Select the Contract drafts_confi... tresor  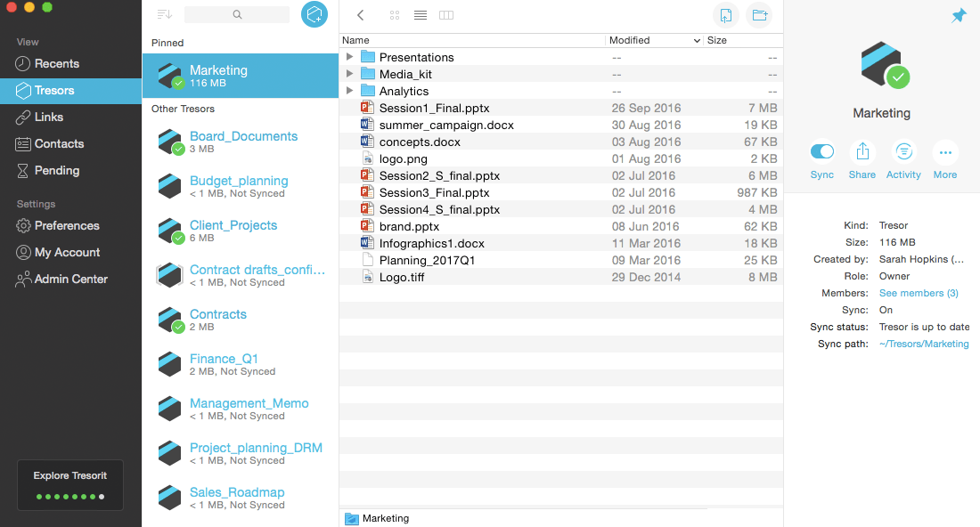[240, 275]
